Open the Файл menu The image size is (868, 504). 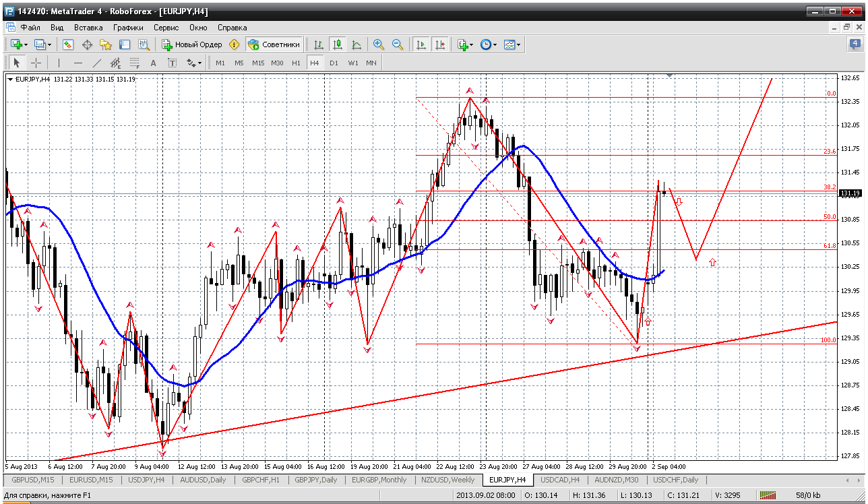[30, 28]
